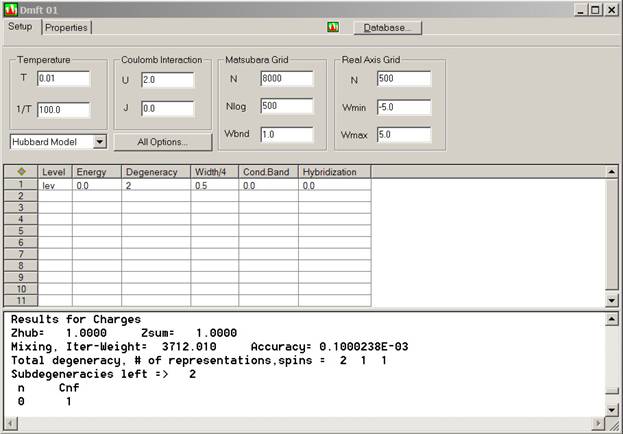
Task: Click the green icon beside Database button
Action: 333,27
